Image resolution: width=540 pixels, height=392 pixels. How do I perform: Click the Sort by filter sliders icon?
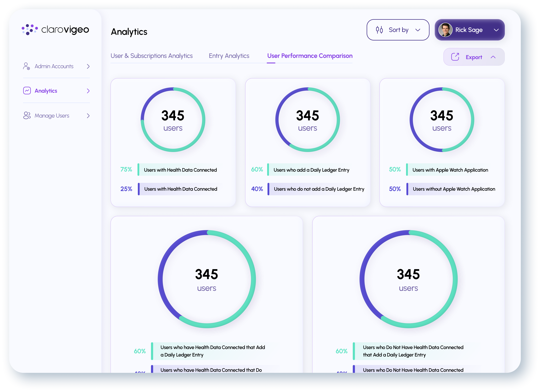pyautogui.click(x=379, y=30)
